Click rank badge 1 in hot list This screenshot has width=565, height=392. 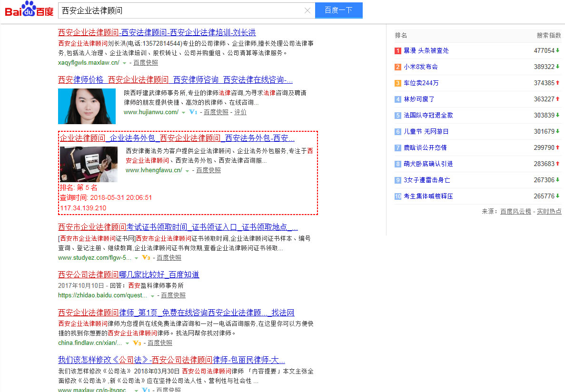pyautogui.click(x=398, y=51)
